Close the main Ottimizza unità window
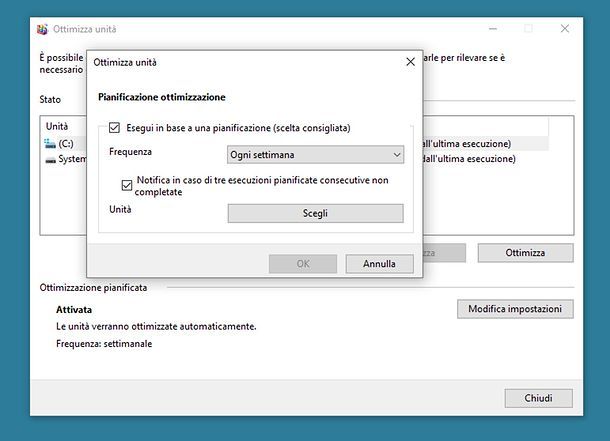Image resolution: width=610 pixels, height=441 pixels. [x=565, y=28]
